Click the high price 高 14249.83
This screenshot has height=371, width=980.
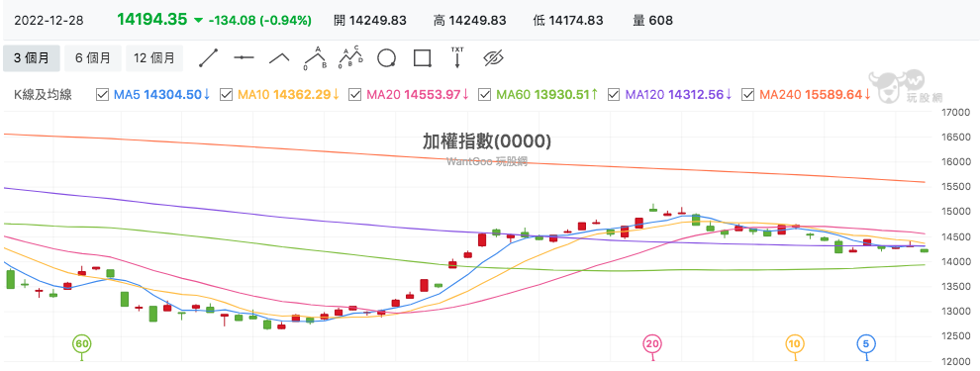469,20
